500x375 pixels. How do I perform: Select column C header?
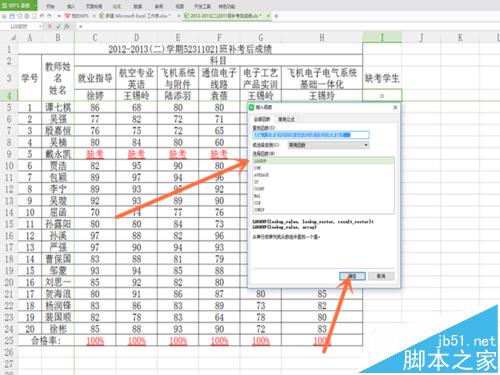(95, 38)
